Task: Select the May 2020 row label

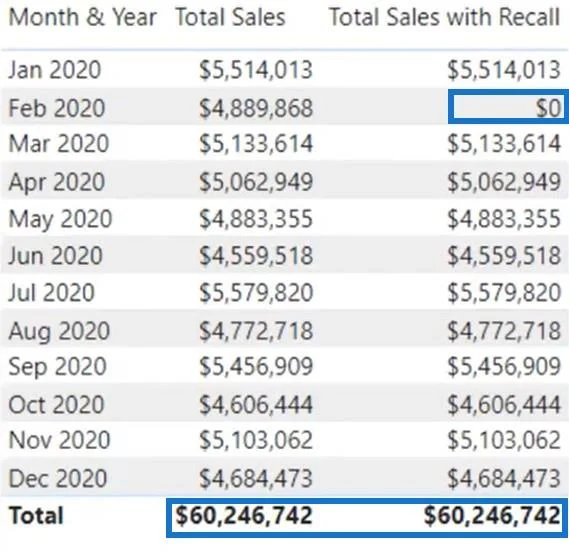Action: tap(60, 219)
